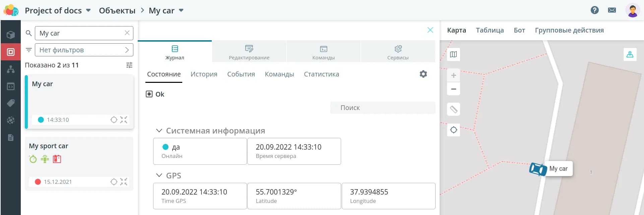Click the center-on-location crosshair map button
644x215 pixels.
pyautogui.click(x=453, y=130)
